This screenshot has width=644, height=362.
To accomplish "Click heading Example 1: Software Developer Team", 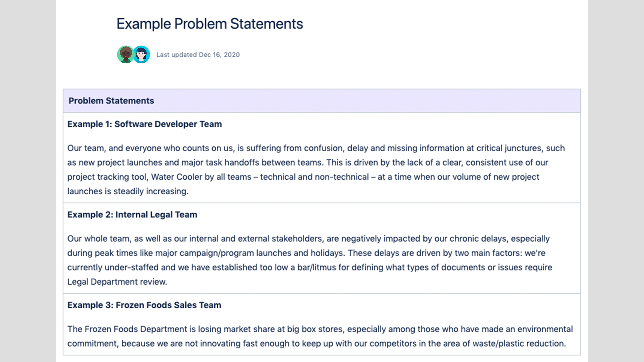I will pyautogui.click(x=145, y=124).
